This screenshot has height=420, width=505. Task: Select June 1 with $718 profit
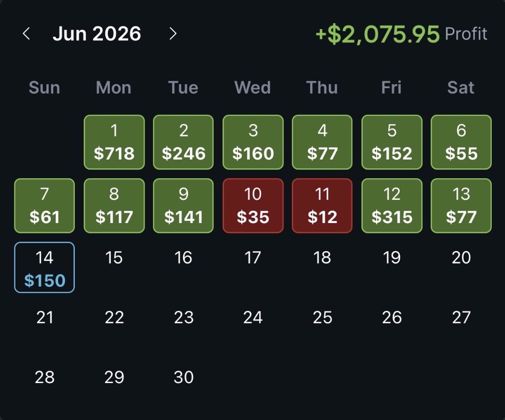tap(114, 142)
